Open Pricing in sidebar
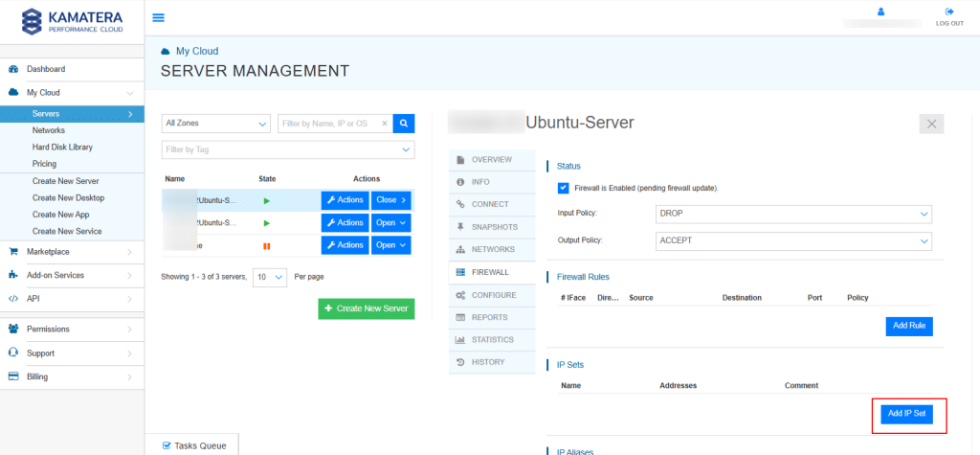Viewport: 980px width, 455px height. point(44,164)
